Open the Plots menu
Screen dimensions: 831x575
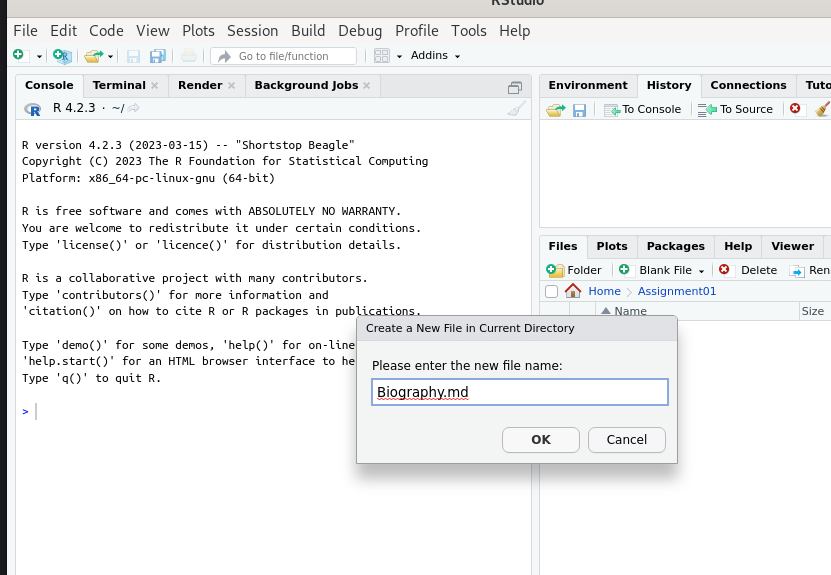(x=198, y=31)
